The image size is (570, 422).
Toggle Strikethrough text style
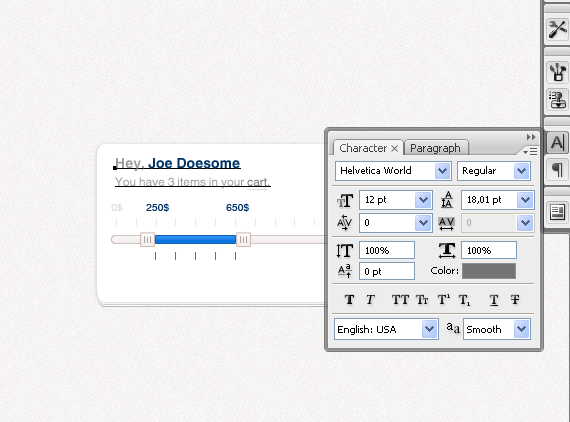[515, 300]
